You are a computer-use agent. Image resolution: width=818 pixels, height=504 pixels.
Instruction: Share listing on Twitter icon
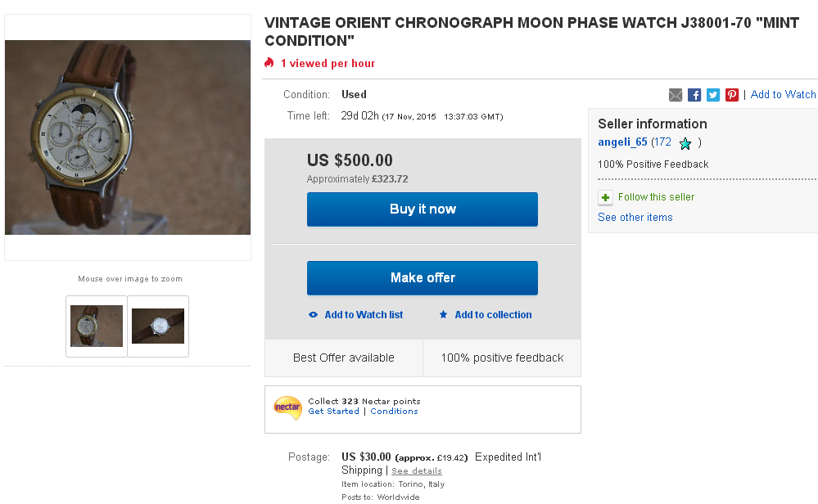713,95
